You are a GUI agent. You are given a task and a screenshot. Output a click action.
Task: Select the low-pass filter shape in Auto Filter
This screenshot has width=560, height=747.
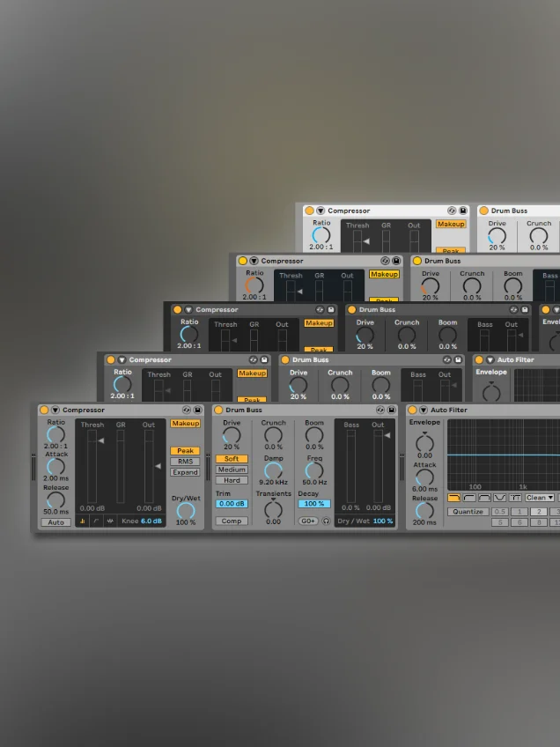click(x=453, y=498)
